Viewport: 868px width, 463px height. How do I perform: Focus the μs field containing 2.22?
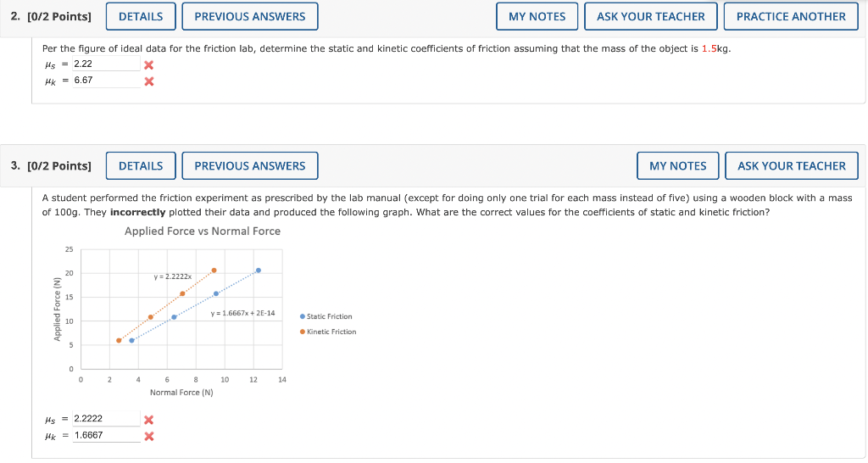pos(106,64)
